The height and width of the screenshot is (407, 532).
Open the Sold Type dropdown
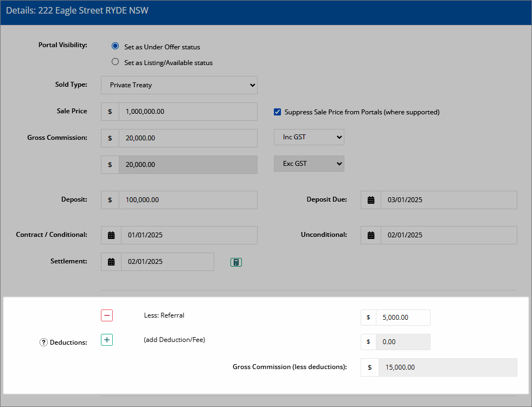click(179, 85)
